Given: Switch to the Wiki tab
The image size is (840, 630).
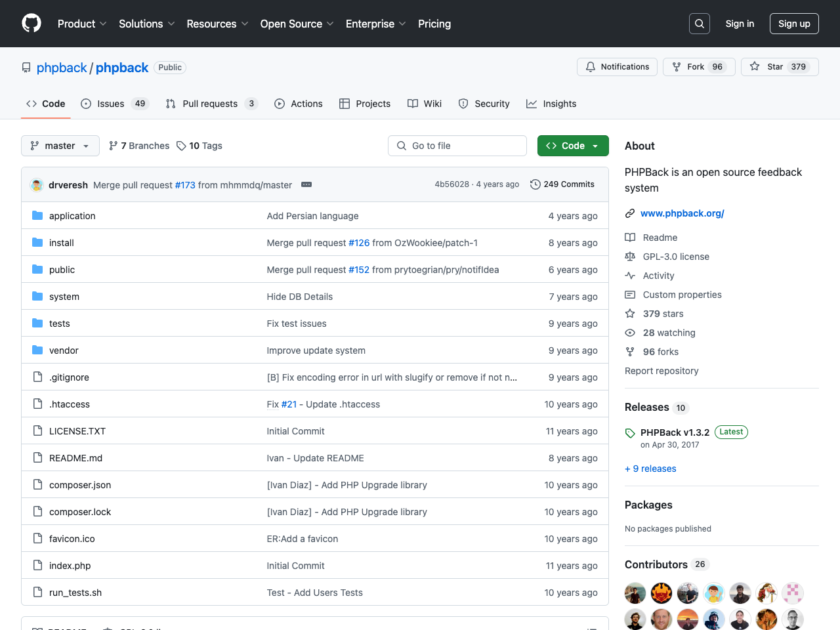Looking at the screenshot, I should 425,104.
